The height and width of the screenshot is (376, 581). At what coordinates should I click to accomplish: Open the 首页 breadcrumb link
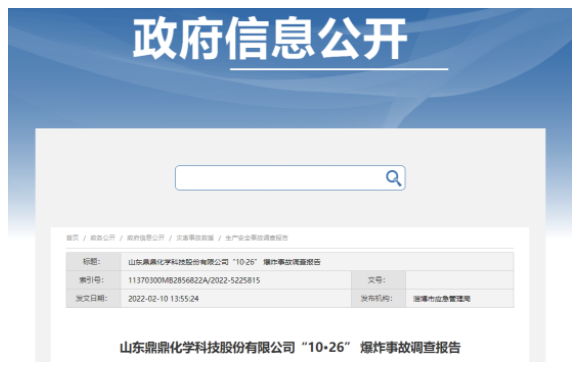click(72, 238)
